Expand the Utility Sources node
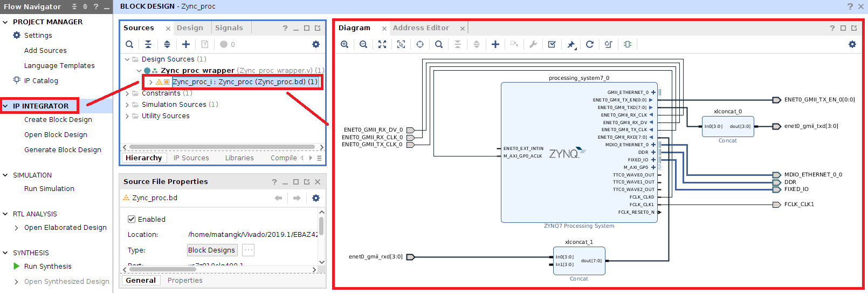 click(127, 116)
